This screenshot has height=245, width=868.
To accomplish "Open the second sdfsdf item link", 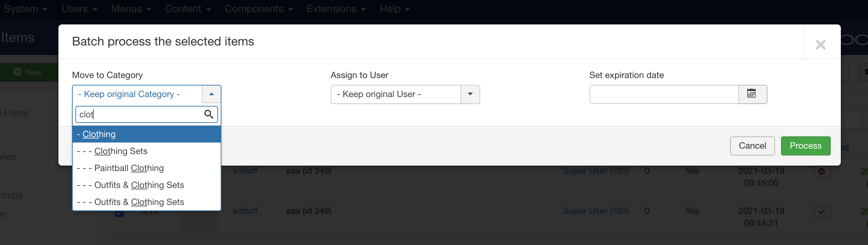I will coord(245,211).
